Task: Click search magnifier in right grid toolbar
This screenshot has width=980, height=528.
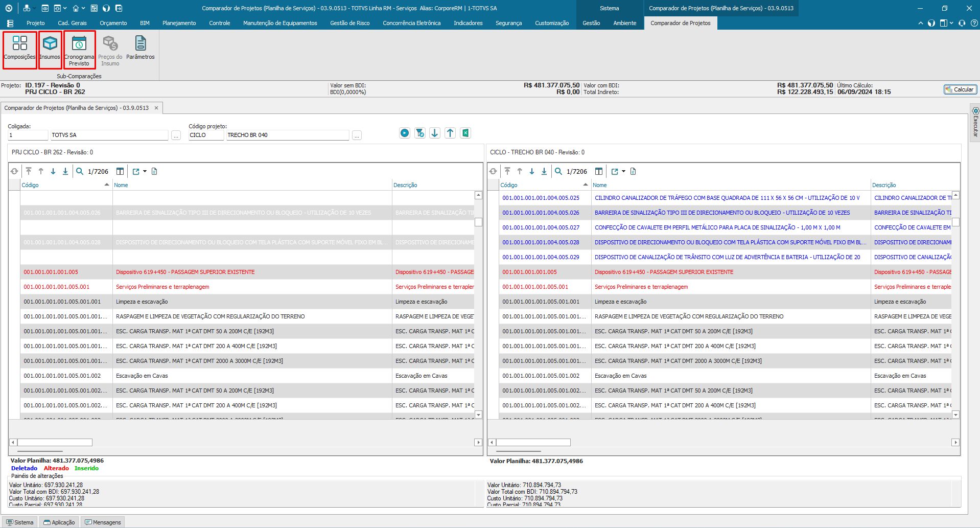Action: click(x=558, y=171)
